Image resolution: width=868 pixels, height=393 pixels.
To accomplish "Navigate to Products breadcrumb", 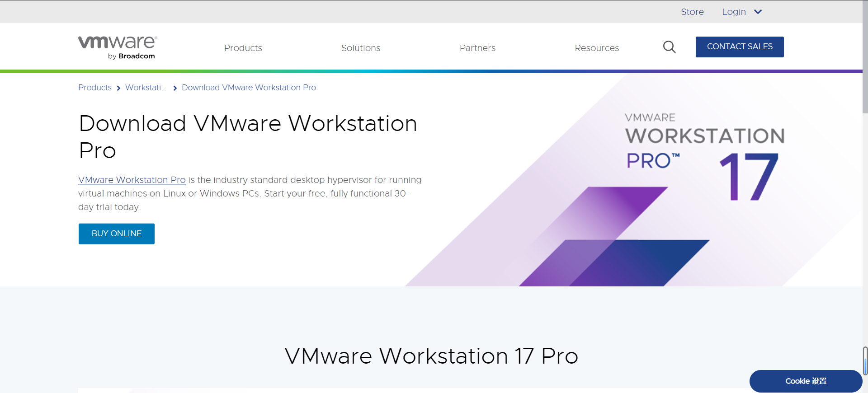I will tap(95, 88).
